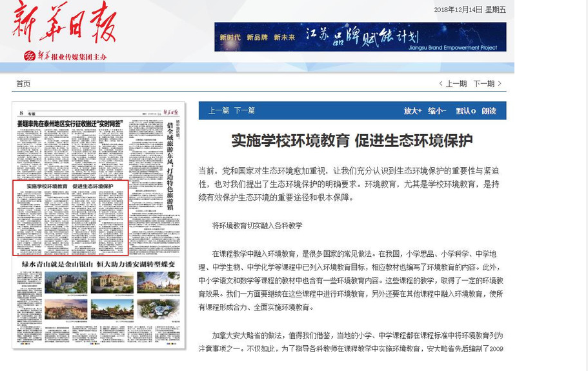This screenshot has height=371, width=588.
Task: Shrink text with 缩小- button
Action: point(437,111)
